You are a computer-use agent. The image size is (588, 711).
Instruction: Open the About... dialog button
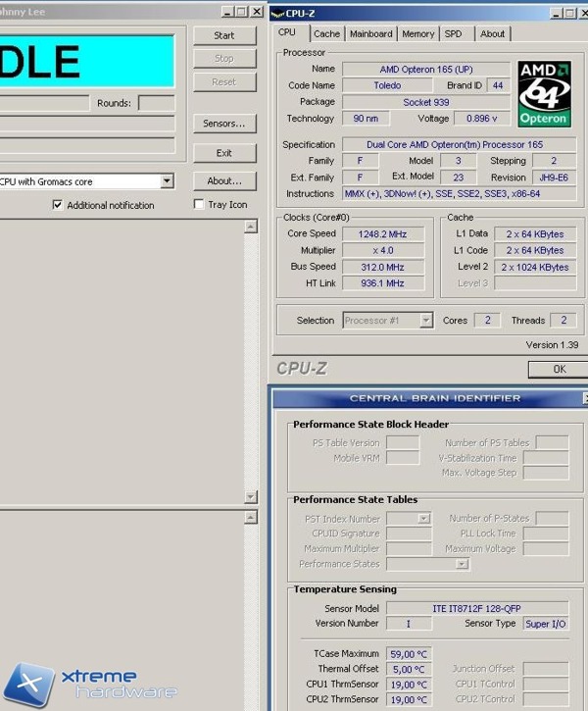(x=224, y=181)
